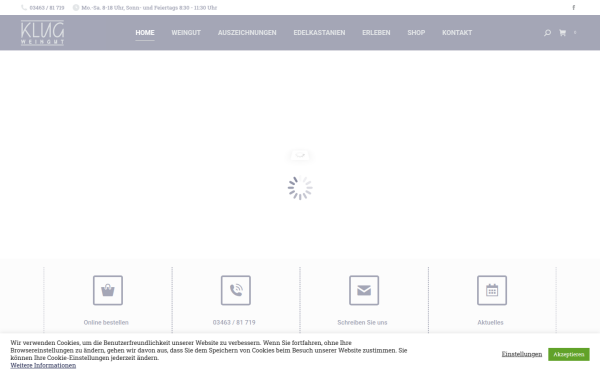
Task: Open cookie Einstellungen
Action: [x=522, y=354]
